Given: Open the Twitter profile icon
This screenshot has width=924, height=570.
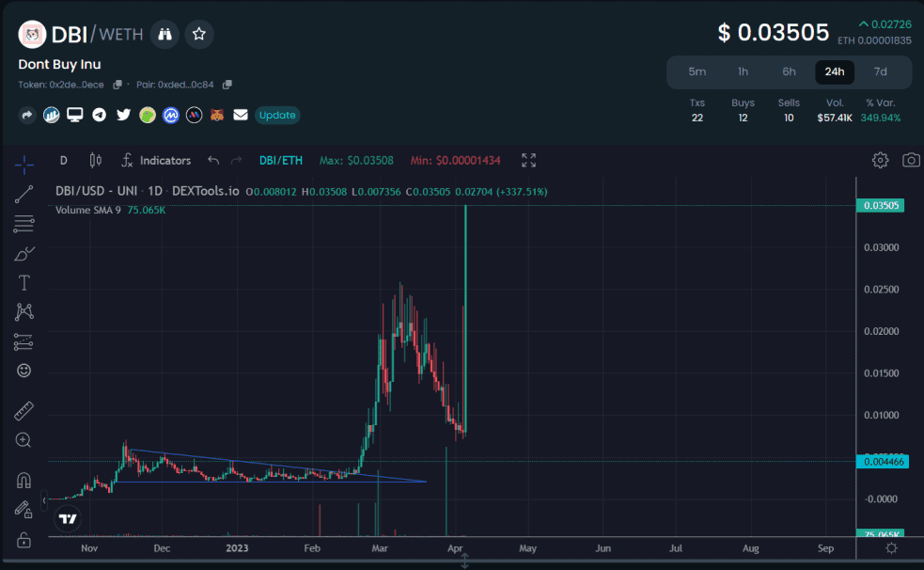Looking at the screenshot, I should point(123,115).
